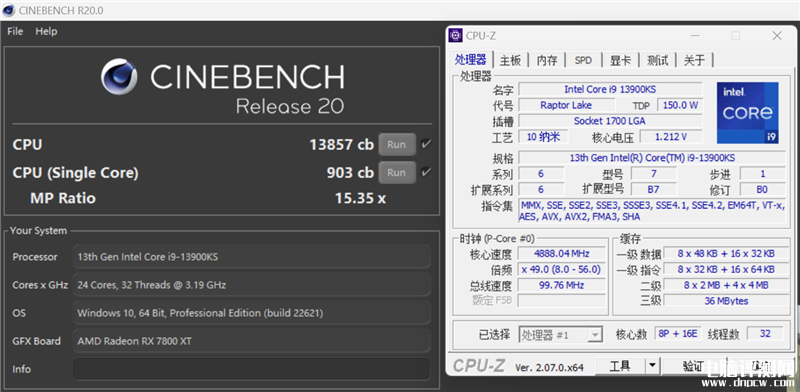The height and width of the screenshot is (392, 800).
Task: Run the CPU multi-core benchmark
Action: pos(396,144)
